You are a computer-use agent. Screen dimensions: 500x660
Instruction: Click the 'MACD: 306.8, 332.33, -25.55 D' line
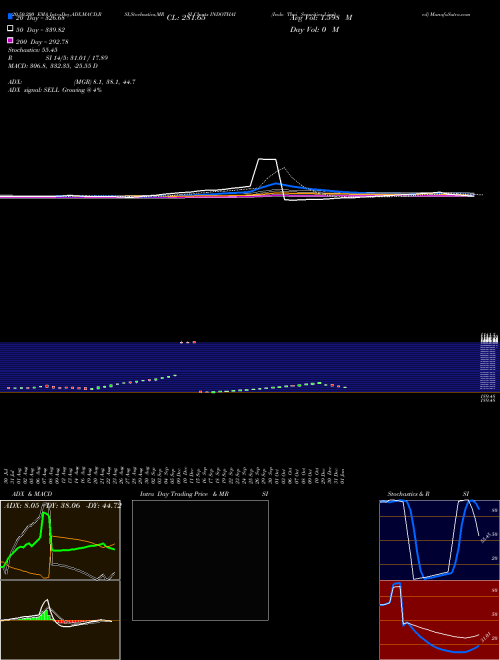(x=53, y=66)
